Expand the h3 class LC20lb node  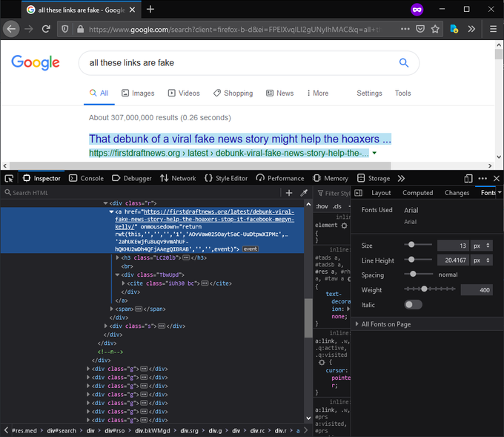click(117, 257)
